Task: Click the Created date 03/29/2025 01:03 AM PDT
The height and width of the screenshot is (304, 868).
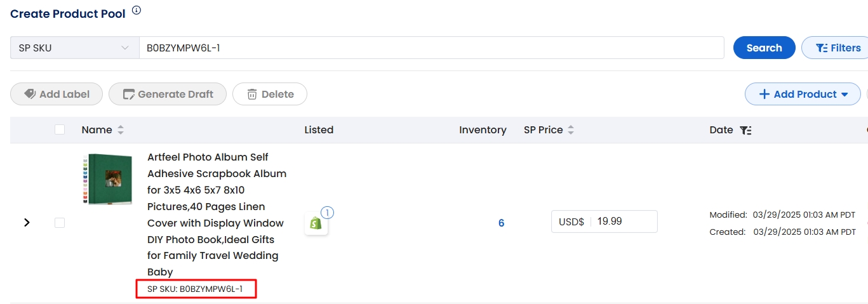Action: pyautogui.click(x=805, y=232)
